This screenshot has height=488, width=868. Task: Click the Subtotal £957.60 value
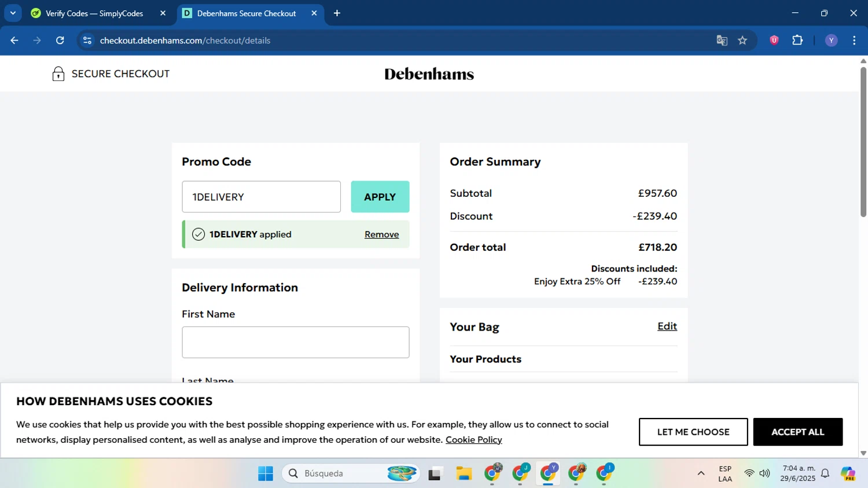click(657, 193)
